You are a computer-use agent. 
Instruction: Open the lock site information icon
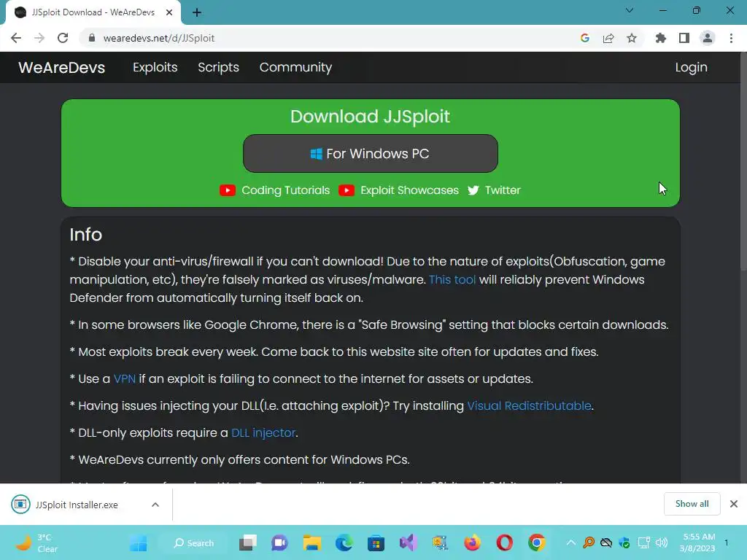(92, 38)
